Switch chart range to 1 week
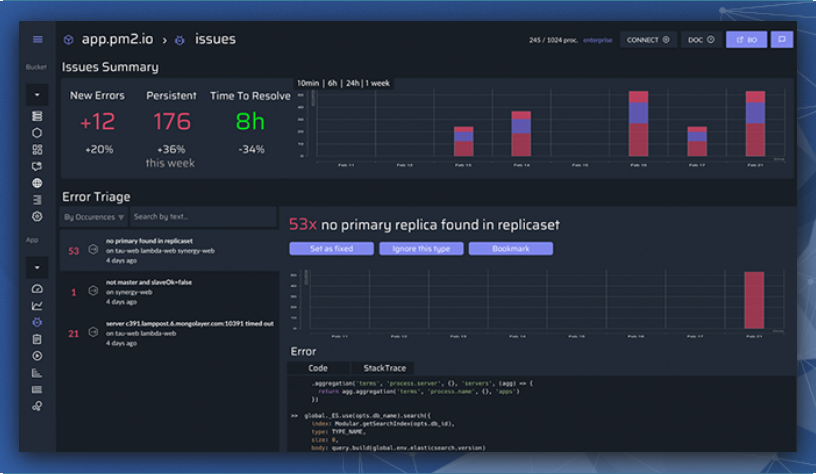 tap(377, 83)
